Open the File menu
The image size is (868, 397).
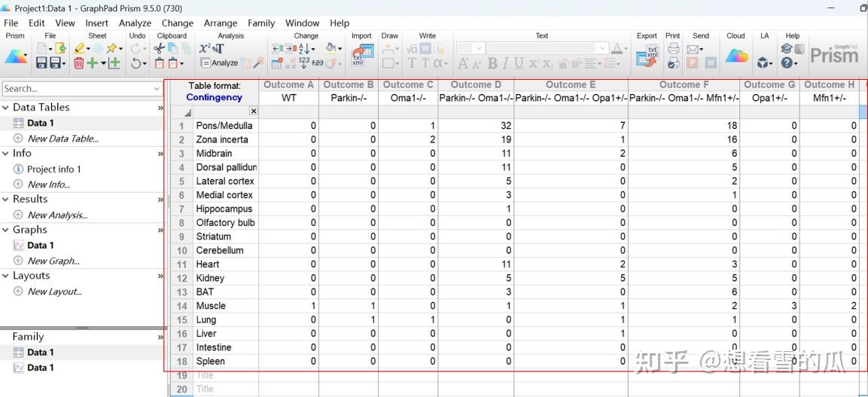click(x=11, y=23)
